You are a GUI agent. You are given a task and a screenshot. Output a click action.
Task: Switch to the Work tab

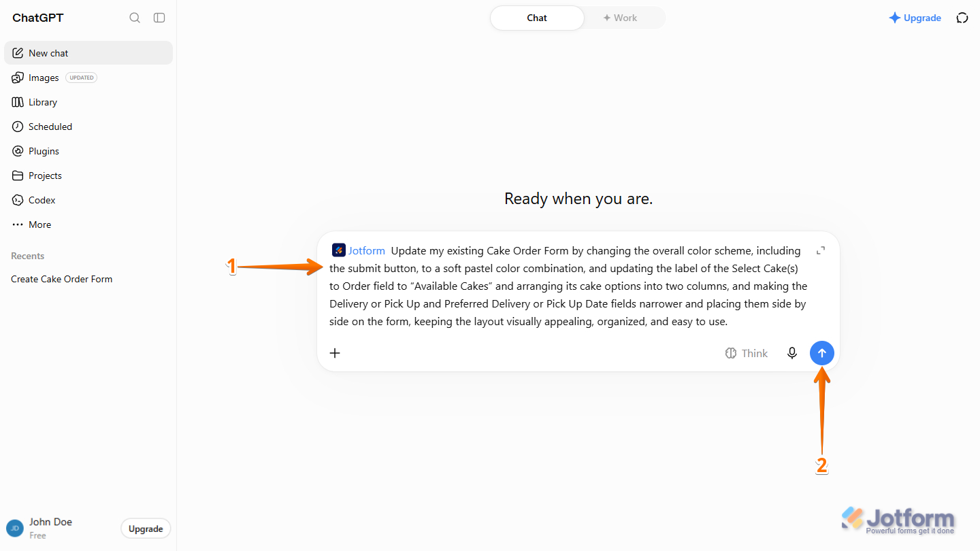click(620, 18)
